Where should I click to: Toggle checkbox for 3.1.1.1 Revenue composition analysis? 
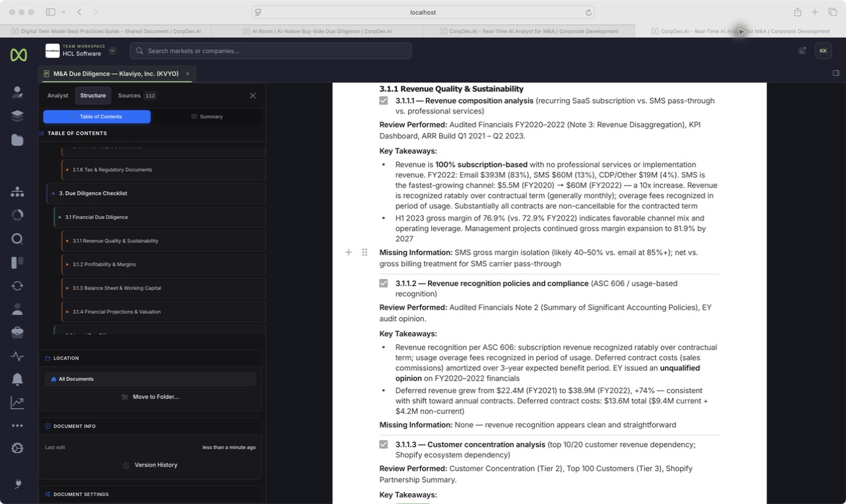coord(383,100)
